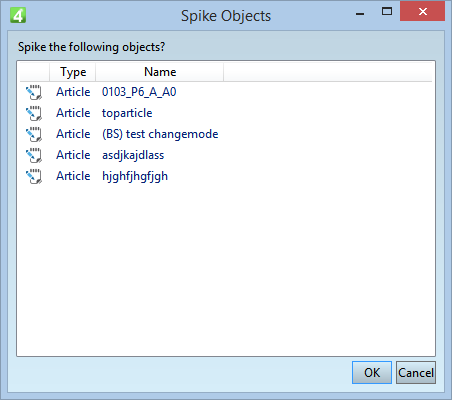This screenshot has height=400, width=452.
Task: Click the article icon for hjghfjhgfjgh
Action: click(x=34, y=176)
